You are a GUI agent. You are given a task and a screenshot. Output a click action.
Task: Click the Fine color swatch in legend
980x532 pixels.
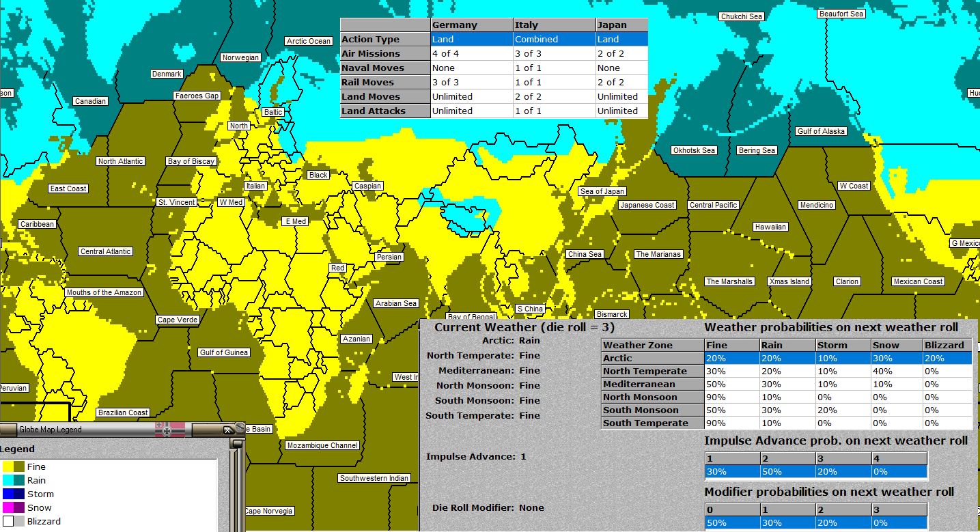click(14, 466)
